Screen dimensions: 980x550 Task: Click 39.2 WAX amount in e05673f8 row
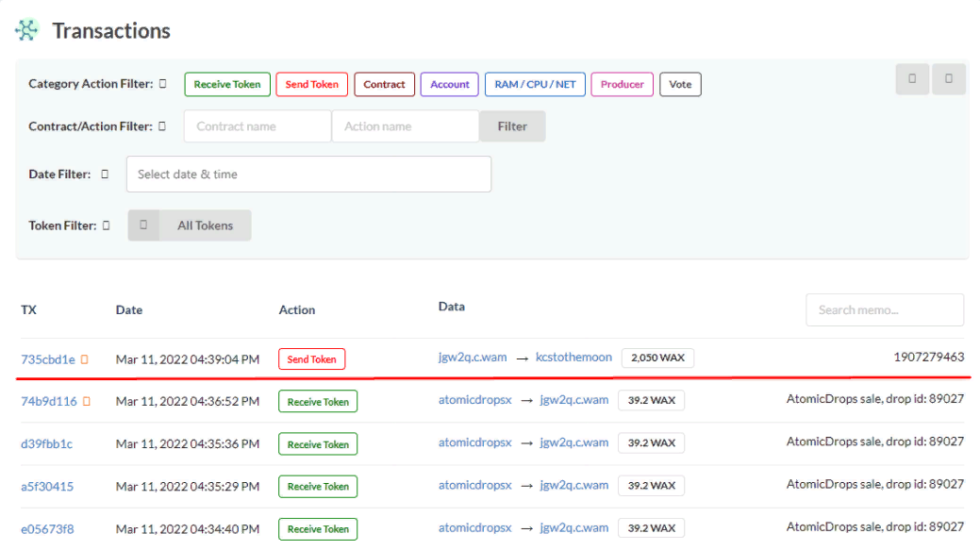tap(651, 527)
